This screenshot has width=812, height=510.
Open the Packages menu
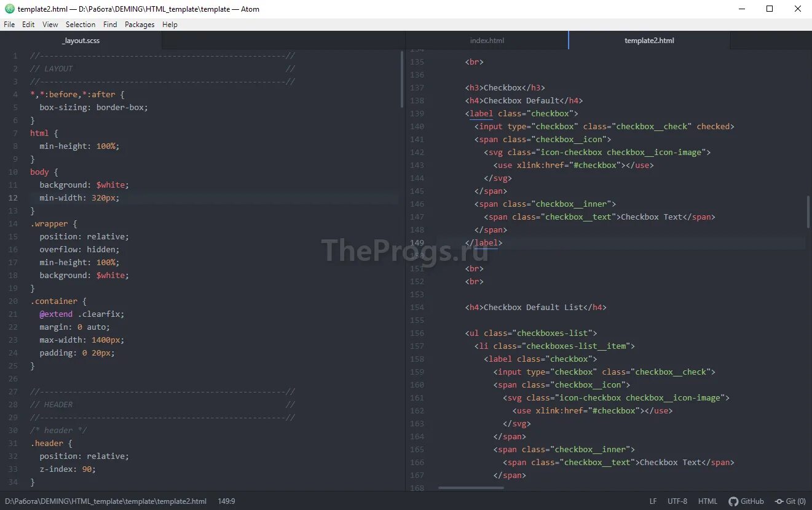tap(139, 24)
